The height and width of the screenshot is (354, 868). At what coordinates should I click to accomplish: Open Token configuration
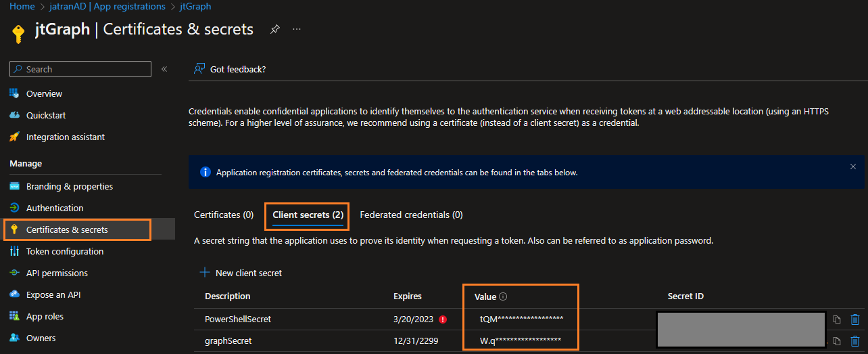[x=65, y=251]
